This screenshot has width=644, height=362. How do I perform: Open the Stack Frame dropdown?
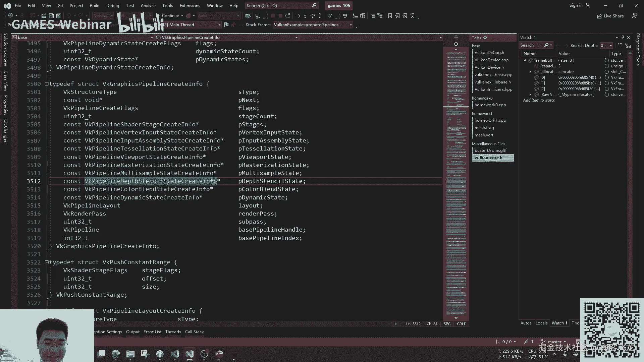[x=351, y=25]
